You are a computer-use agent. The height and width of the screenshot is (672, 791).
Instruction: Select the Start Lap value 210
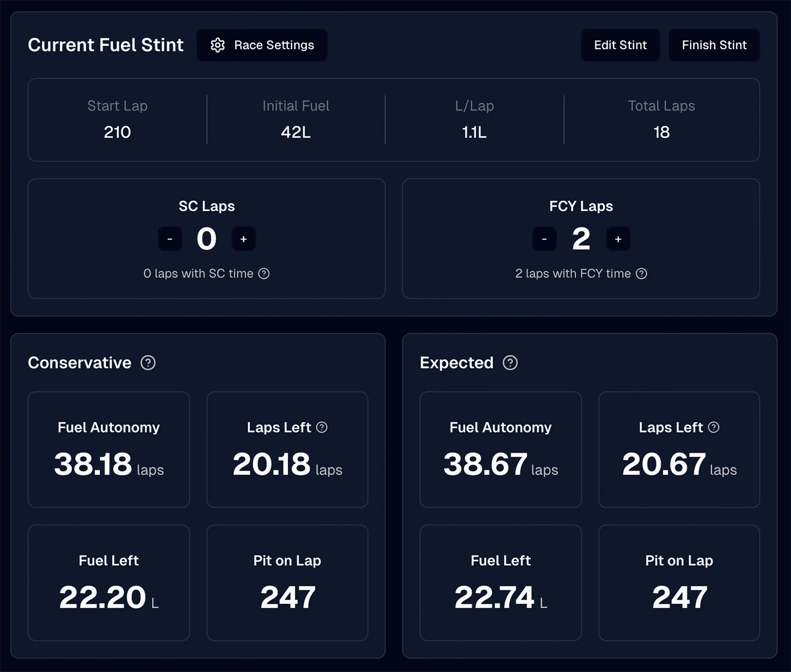[x=117, y=132]
